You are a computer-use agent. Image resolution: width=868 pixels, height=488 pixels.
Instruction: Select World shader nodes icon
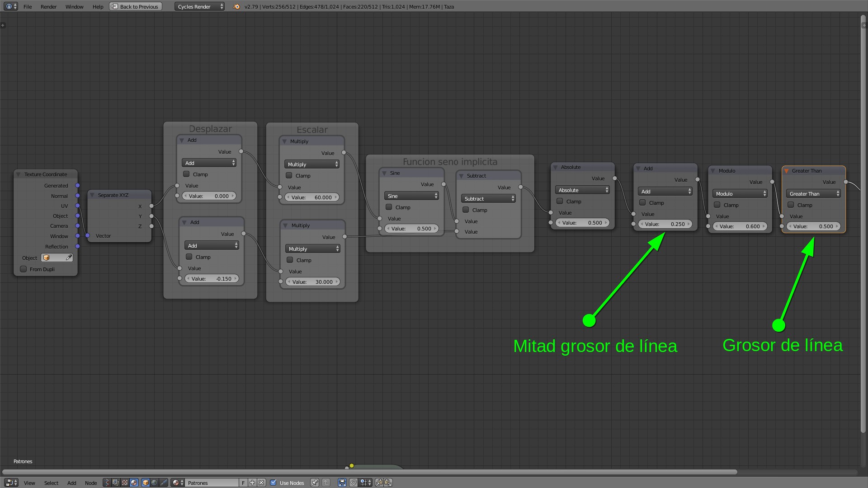click(154, 483)
